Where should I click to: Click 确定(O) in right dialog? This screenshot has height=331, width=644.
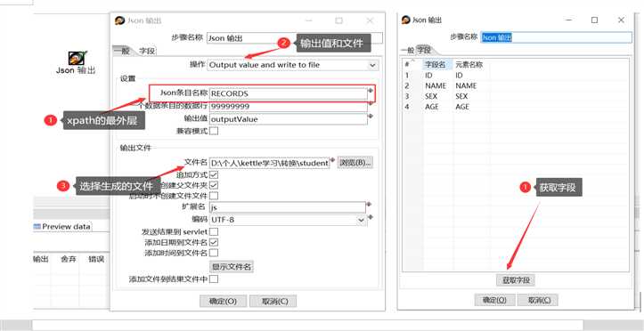click(x=494, y=300)
